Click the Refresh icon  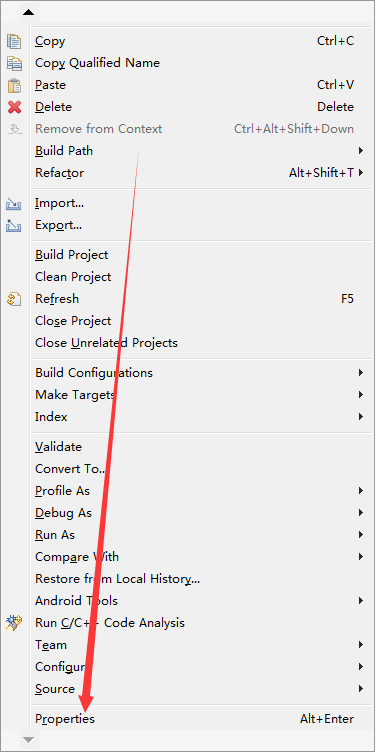(x=14, y=299)
